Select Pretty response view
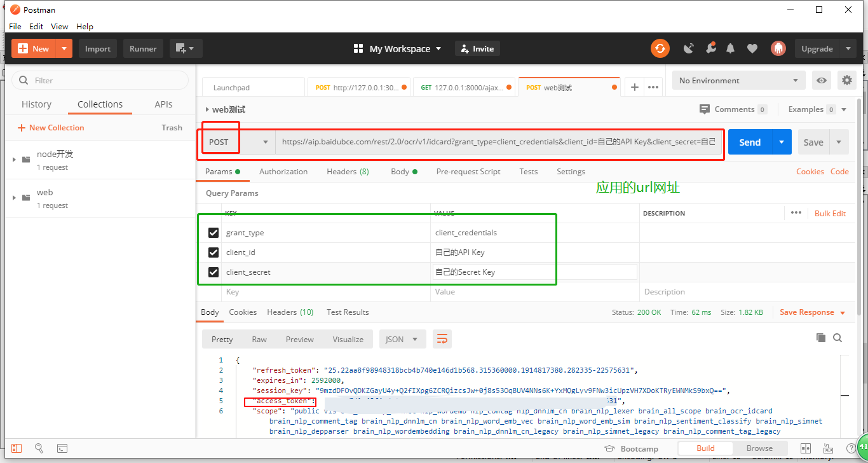The height and width of the screenshot is (463, 868). (222, 339)
